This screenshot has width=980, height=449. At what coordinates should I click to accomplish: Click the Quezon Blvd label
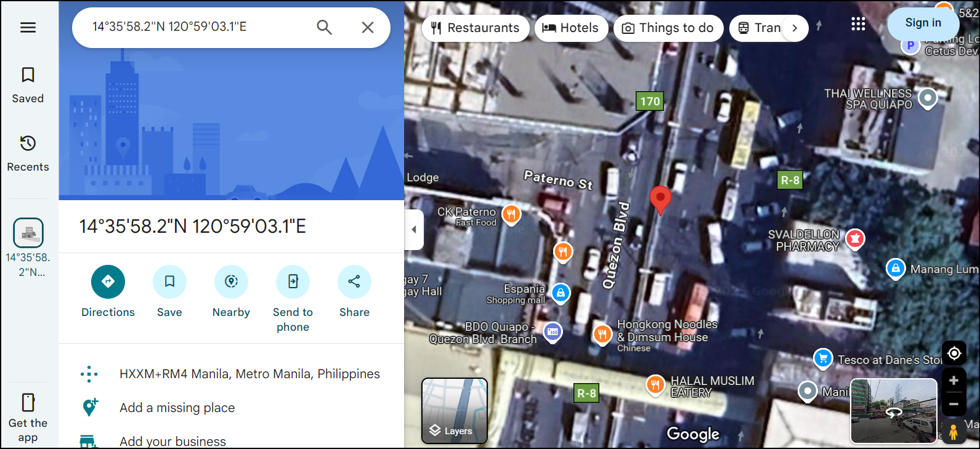click(x=617, y=245)
